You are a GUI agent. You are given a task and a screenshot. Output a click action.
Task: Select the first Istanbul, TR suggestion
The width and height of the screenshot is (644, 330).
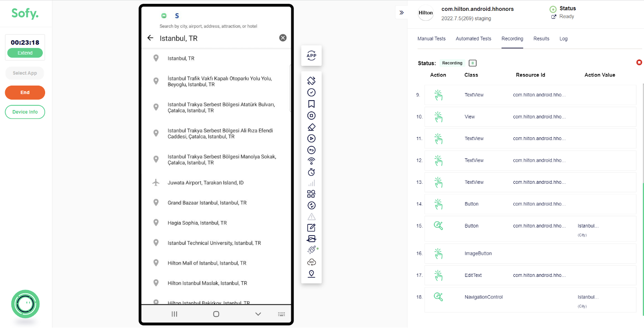[216, 58]
